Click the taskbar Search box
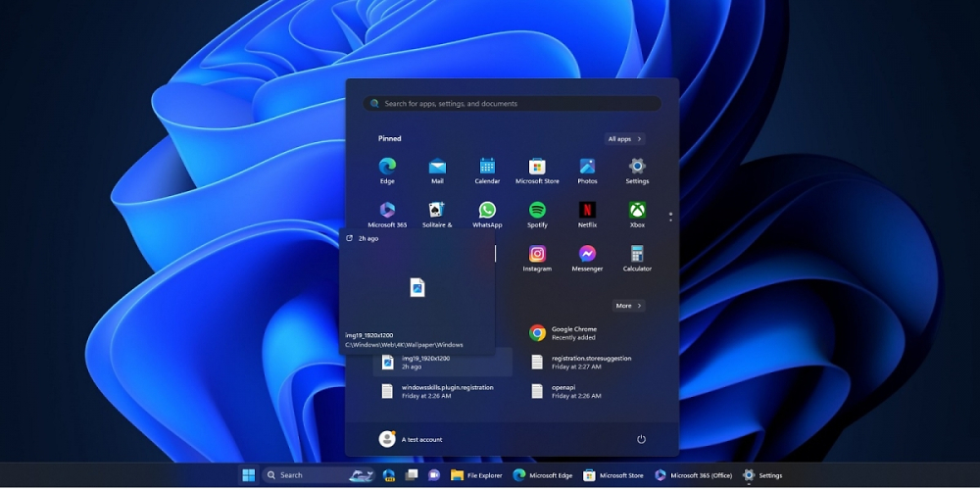Screen dimensions: 980x490 pyautogui.click(x=318, y=475)
